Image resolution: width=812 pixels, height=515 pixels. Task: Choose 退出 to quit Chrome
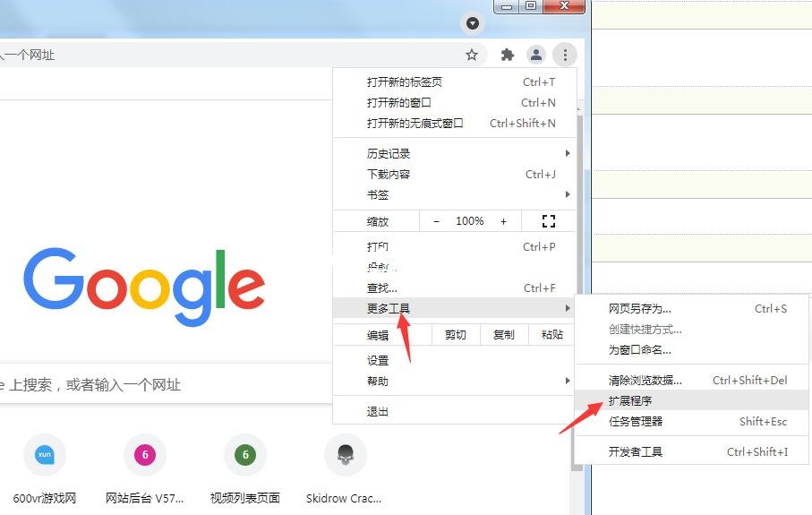click(x=454, y=411)
